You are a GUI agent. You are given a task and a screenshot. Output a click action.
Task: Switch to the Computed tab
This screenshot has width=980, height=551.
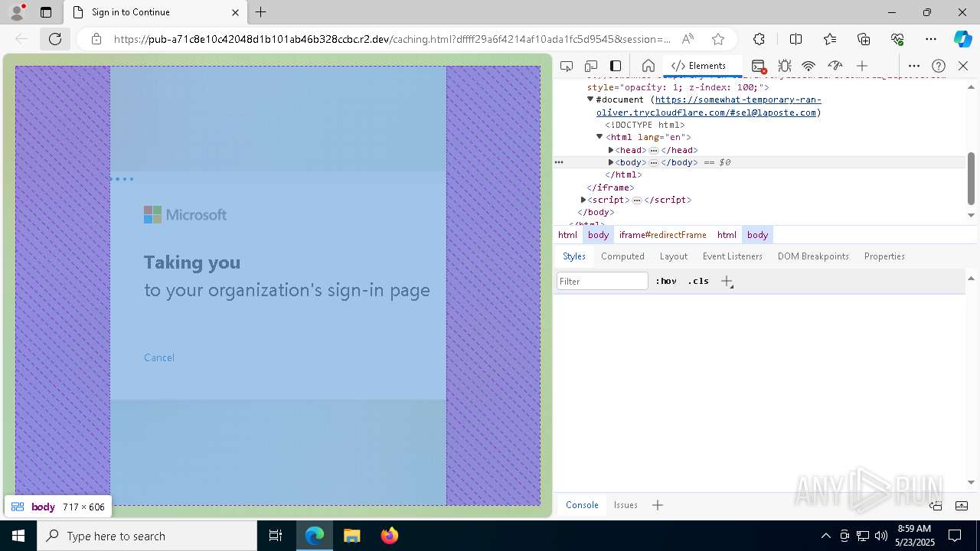point(622,256)
